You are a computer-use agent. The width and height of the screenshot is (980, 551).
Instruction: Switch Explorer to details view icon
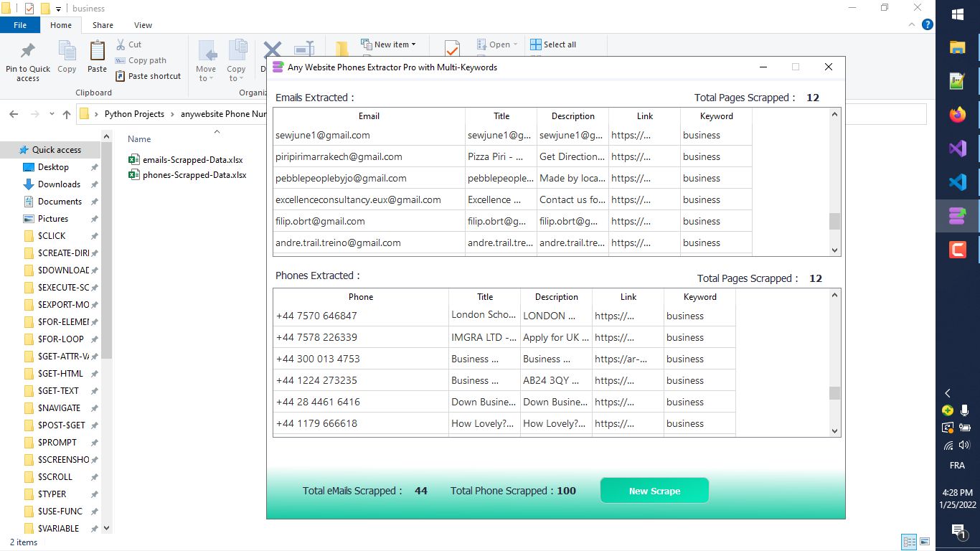(909, 542)
